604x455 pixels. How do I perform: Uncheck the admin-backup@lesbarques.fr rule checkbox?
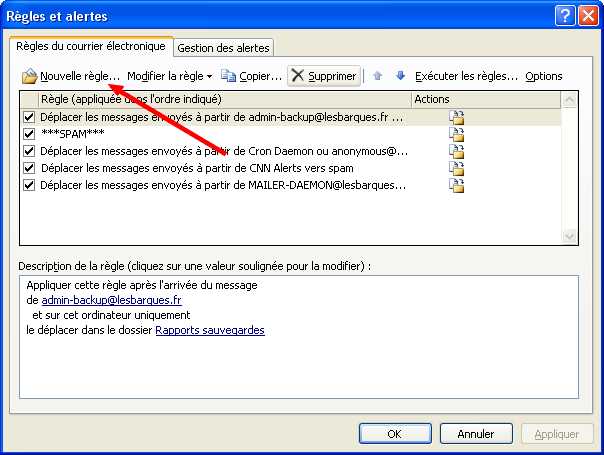point(29,117)
